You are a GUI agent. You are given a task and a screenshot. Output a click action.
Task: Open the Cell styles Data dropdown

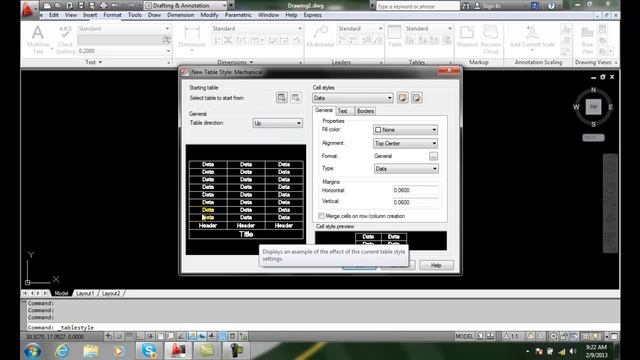click(353, 98)
